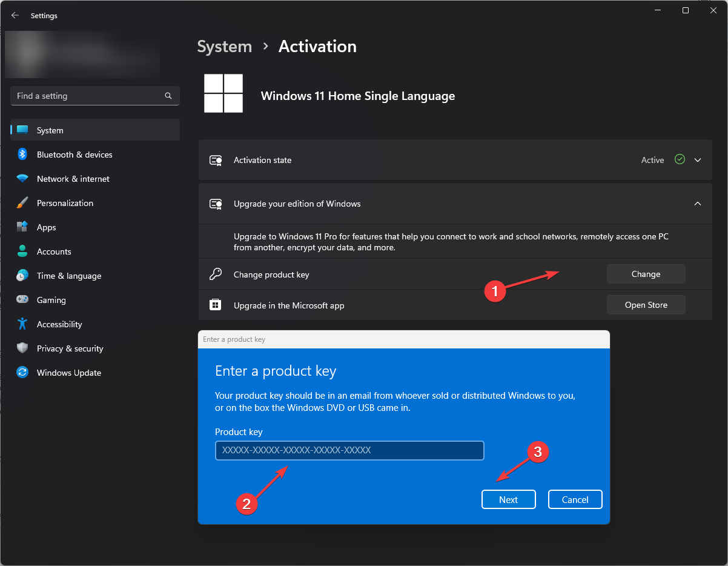Expand the Activation state section

click(698, 160)
